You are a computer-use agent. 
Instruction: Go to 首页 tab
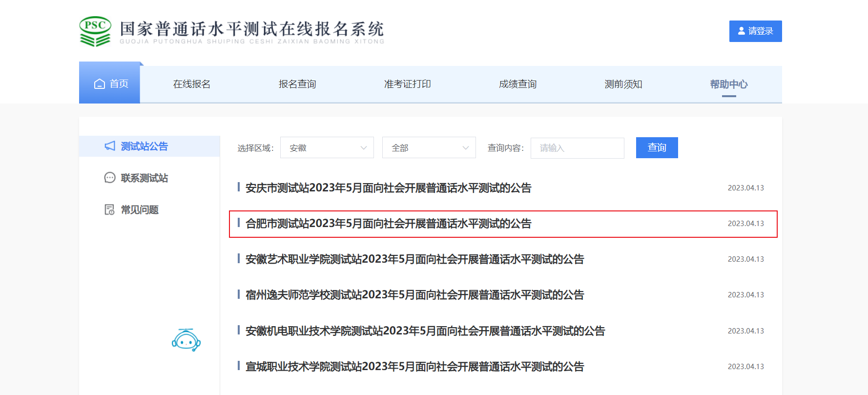[x=109, y=83]
